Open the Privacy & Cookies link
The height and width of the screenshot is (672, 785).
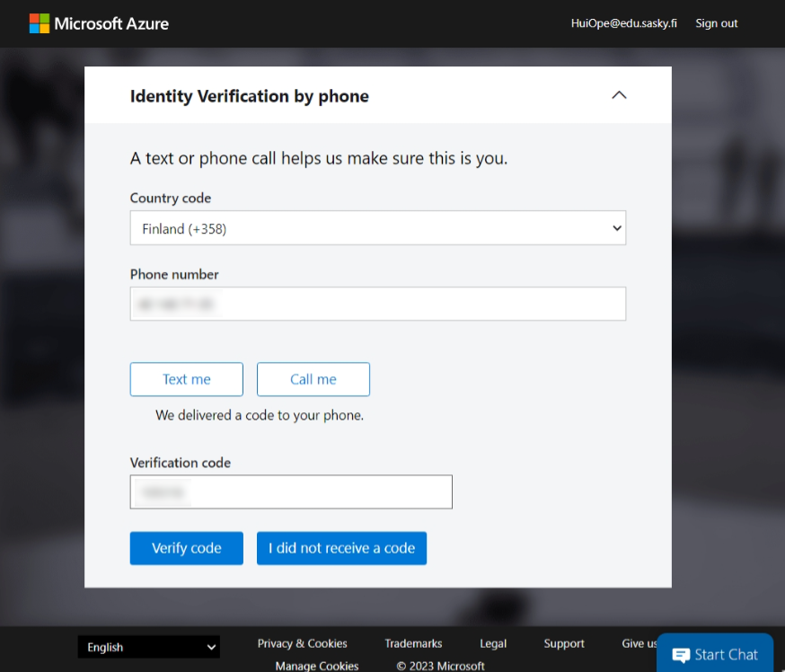(303, 643)
